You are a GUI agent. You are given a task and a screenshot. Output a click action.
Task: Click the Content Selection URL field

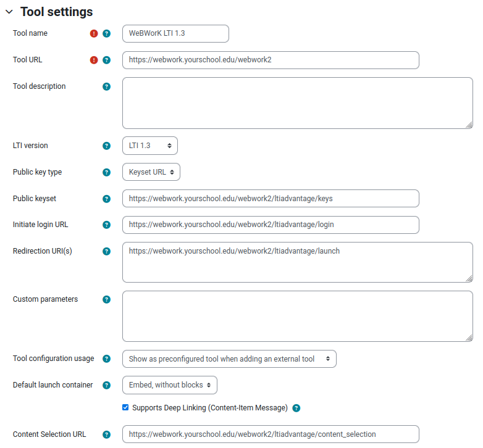(x=271, y=434)
